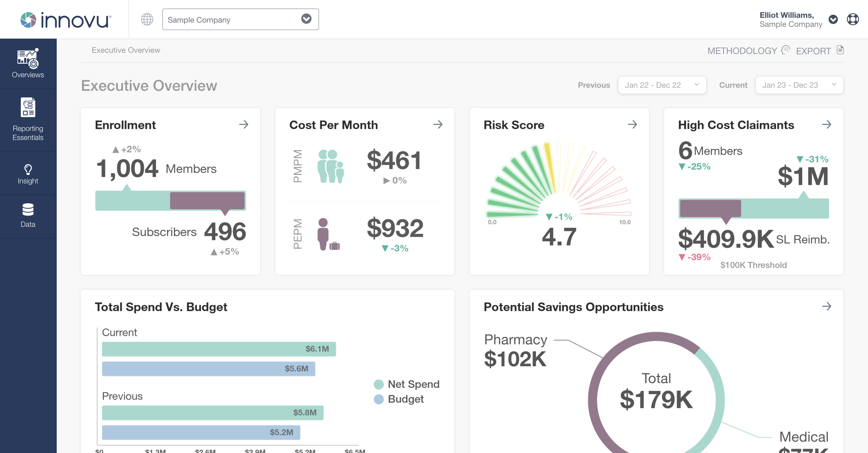The image size is (868, 453).
Task: Toggle Budget legend item
Action: point(399,399)
